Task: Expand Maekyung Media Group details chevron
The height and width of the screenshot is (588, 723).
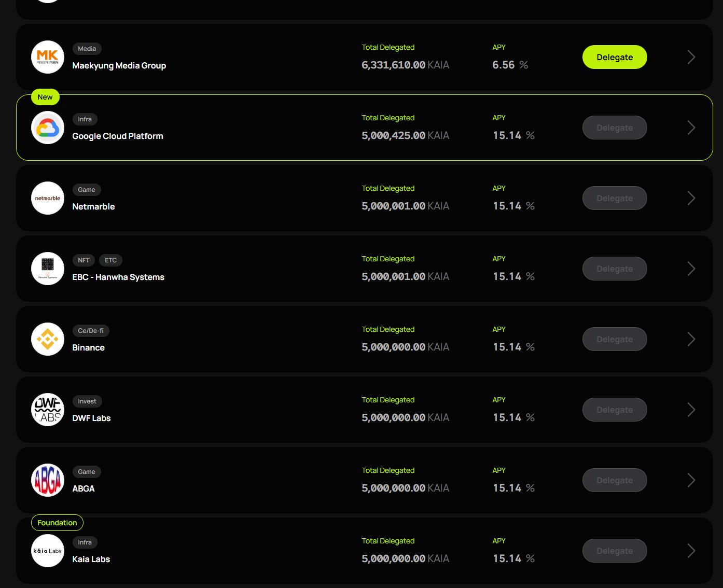Action: point(691,57)
